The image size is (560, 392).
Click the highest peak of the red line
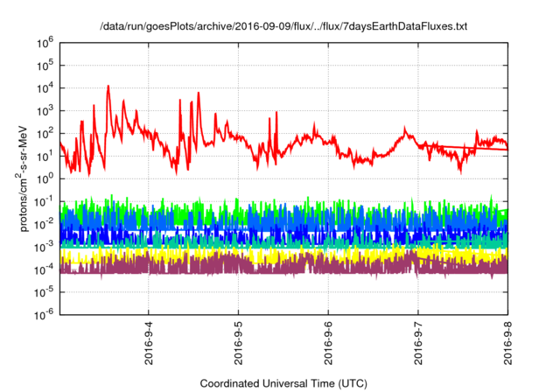coord(108,87)
